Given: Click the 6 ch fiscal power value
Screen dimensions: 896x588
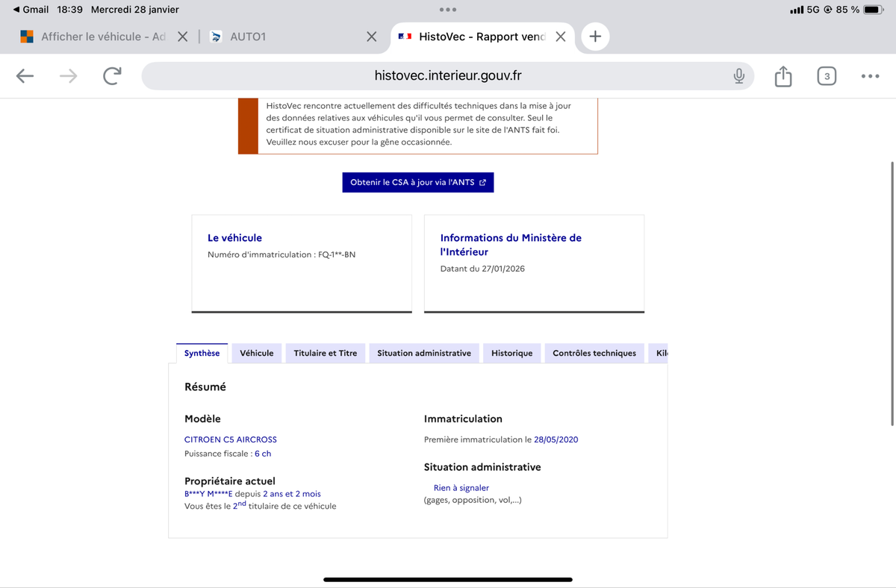Looking at the screenshot, I should pos(263,454).
